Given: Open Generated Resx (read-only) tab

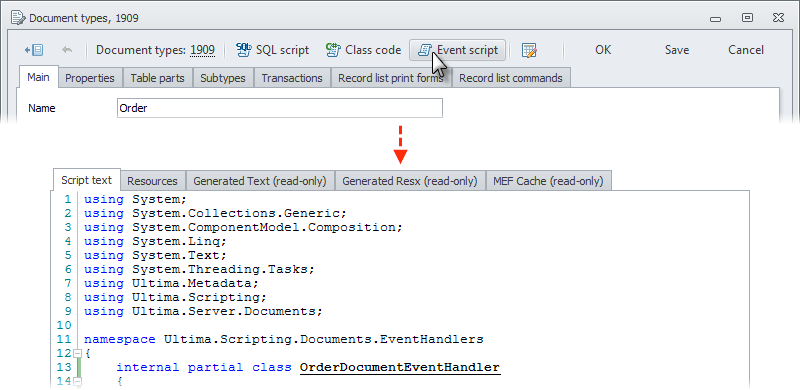Looking at the screenshot, I should tap(410, 181).
